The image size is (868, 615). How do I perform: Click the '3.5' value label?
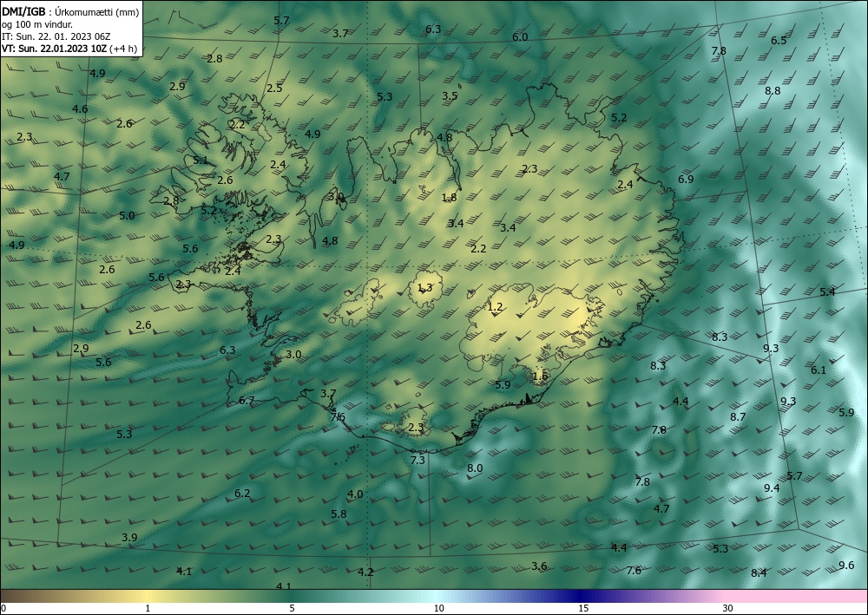tap(450, 95)
